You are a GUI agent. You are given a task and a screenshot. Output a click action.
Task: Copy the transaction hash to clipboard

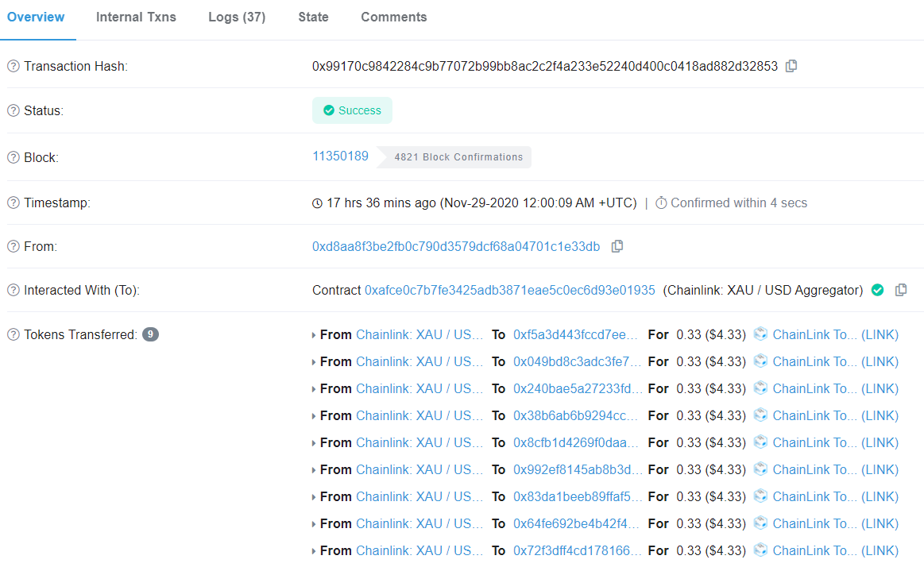coord(791,66)
